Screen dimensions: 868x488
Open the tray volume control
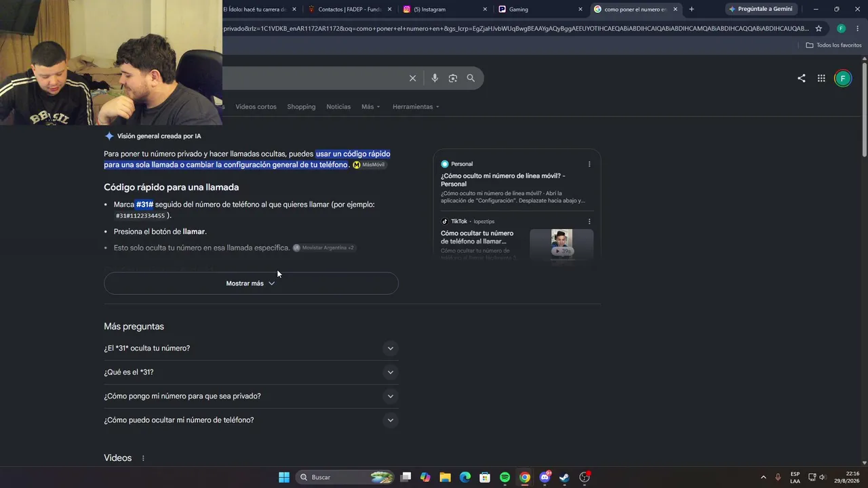[823, 477]
